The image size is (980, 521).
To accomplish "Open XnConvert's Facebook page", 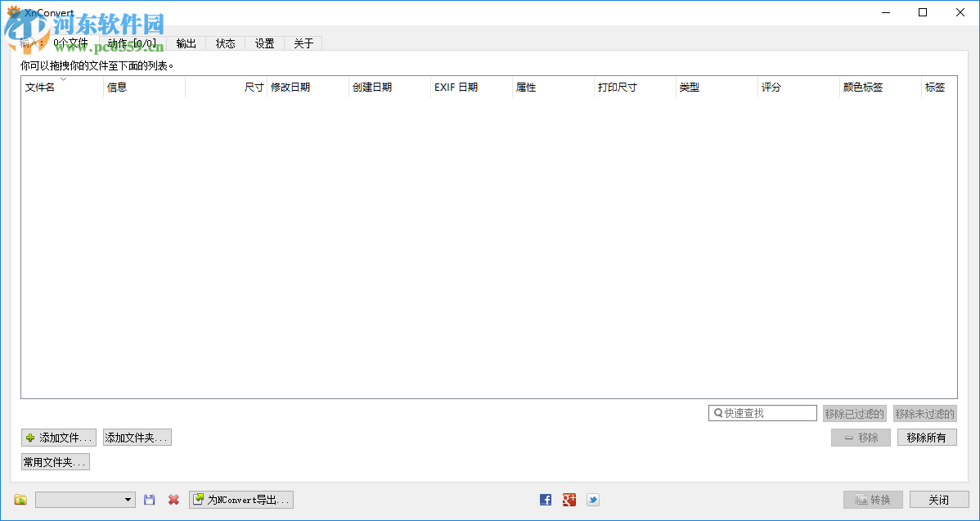I will click(x=545, y=499).
